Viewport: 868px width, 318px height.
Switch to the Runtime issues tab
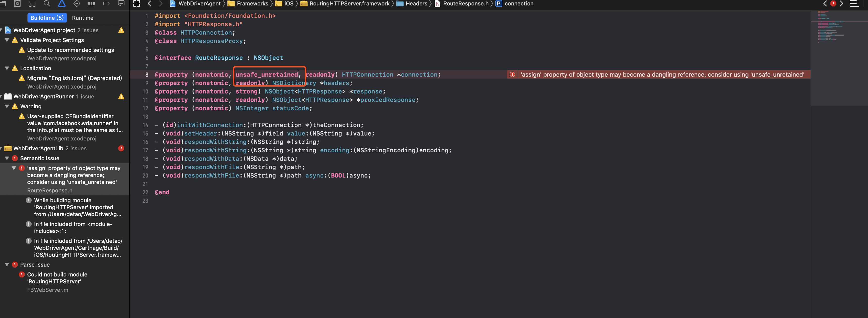(83, 18)
